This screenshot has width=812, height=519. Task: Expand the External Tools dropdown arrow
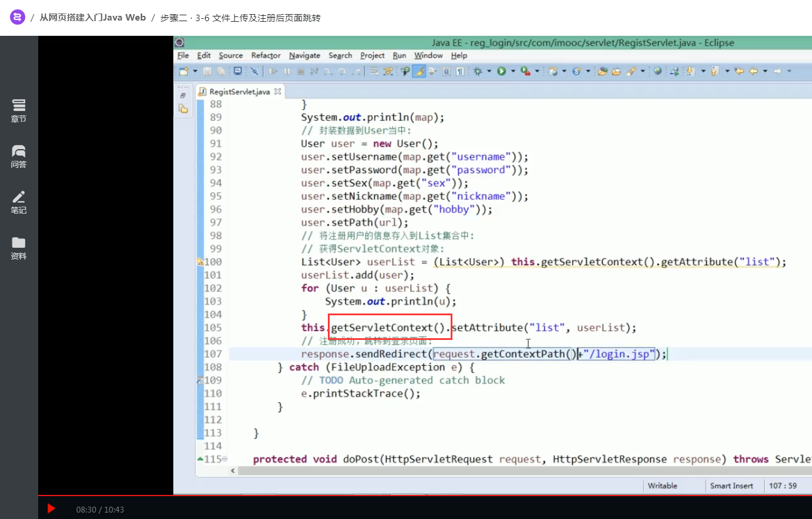(x=537, y=71)
